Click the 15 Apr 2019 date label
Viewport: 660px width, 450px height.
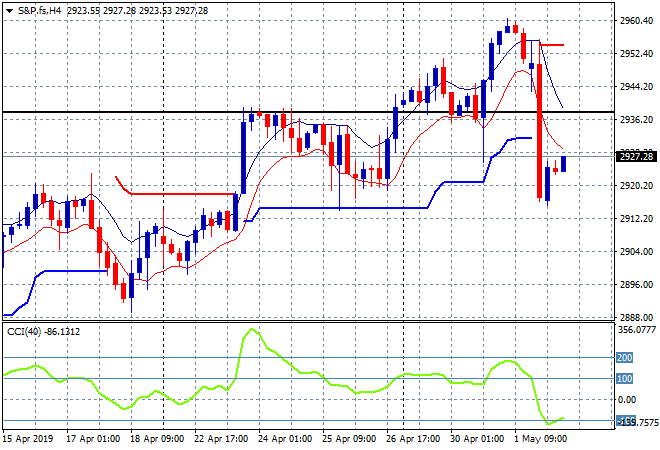(28, 439)
